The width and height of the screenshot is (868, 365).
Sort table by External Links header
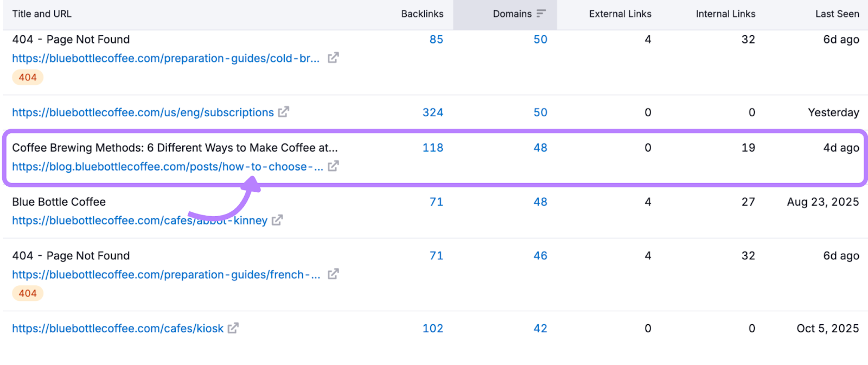(x=620, y=14)
